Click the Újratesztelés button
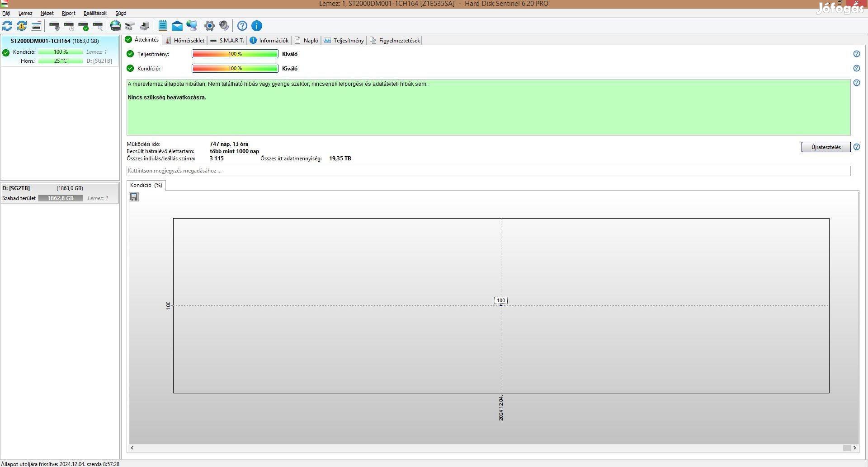This screenshot has height=467, width=868. pos(826,147)
